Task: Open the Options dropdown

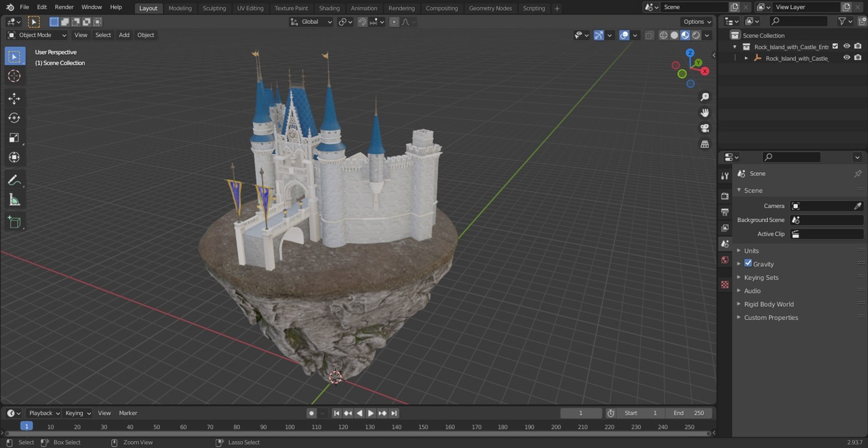Action: [697, 22]
